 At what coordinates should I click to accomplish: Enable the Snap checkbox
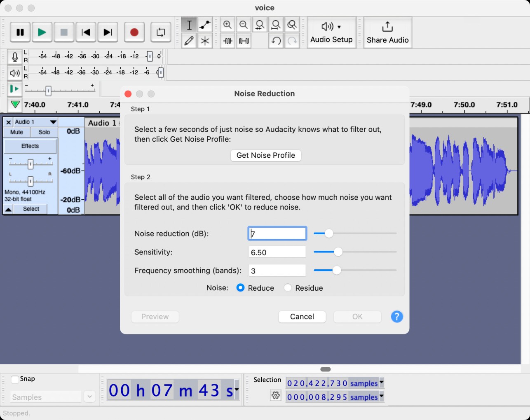(x=15, y=379)
